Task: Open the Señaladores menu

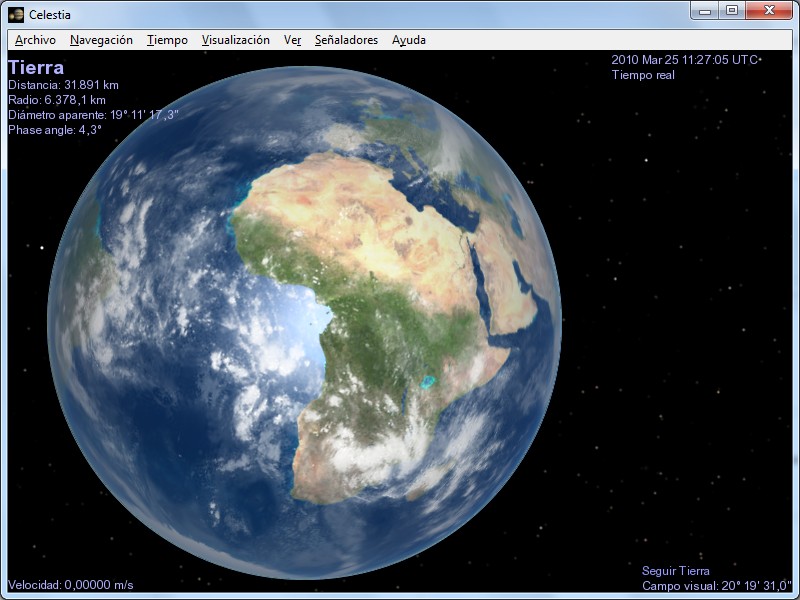Action: point(346,40)
